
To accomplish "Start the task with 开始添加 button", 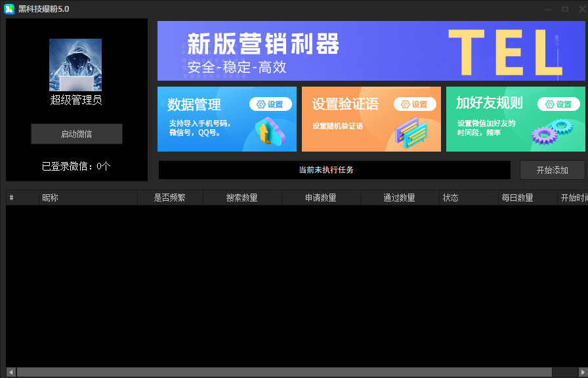I will (552, 170).
